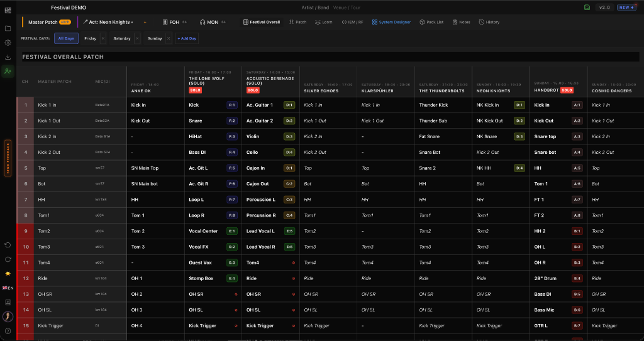Viewport: 644px width, 341px height.
Task: Open the History tab
Action: [489, 22]
